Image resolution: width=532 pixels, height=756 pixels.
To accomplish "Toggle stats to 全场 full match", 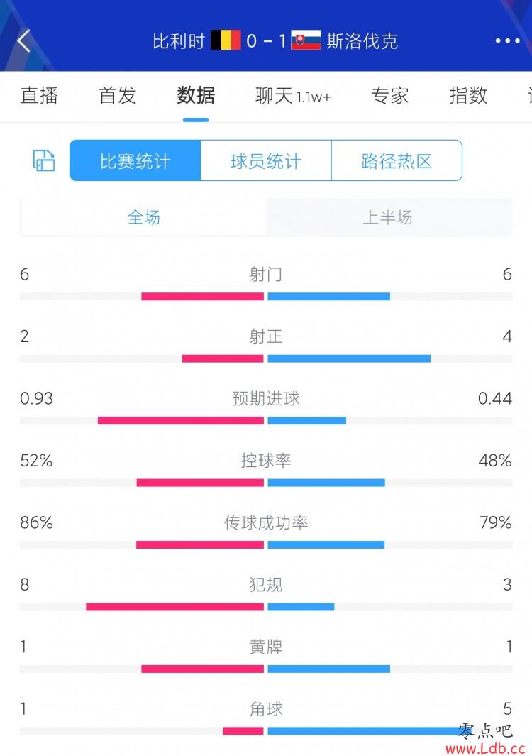I will click(143, 217).
